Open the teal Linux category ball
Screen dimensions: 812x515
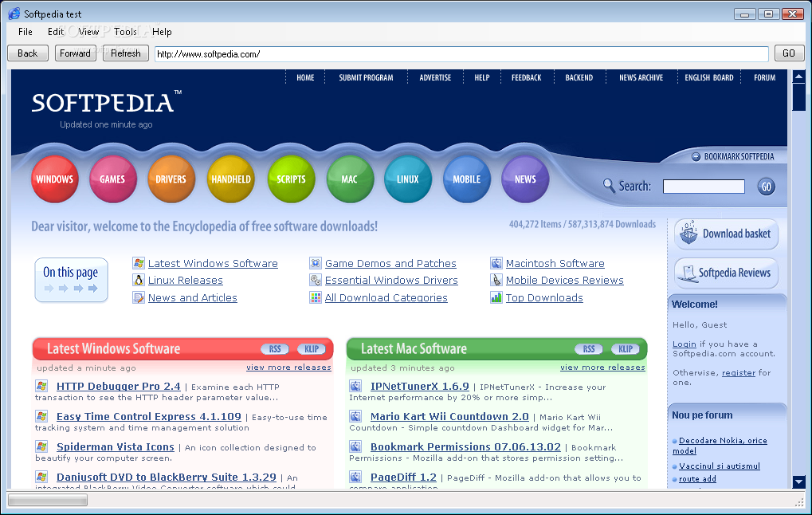407,179
